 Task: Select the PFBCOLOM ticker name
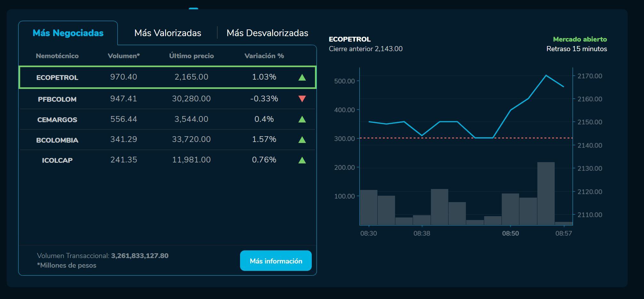57,99
